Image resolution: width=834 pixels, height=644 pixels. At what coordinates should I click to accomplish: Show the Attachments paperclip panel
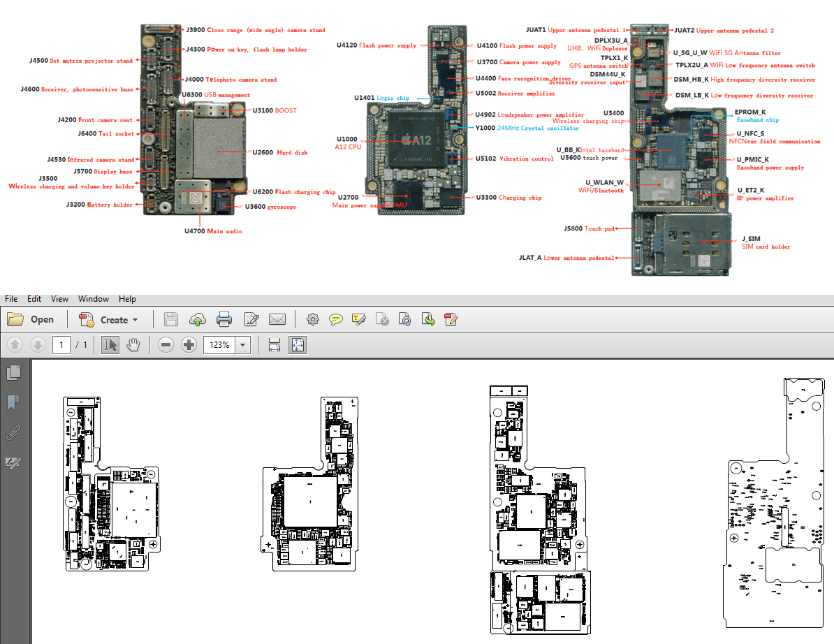[x=13, y=432]
